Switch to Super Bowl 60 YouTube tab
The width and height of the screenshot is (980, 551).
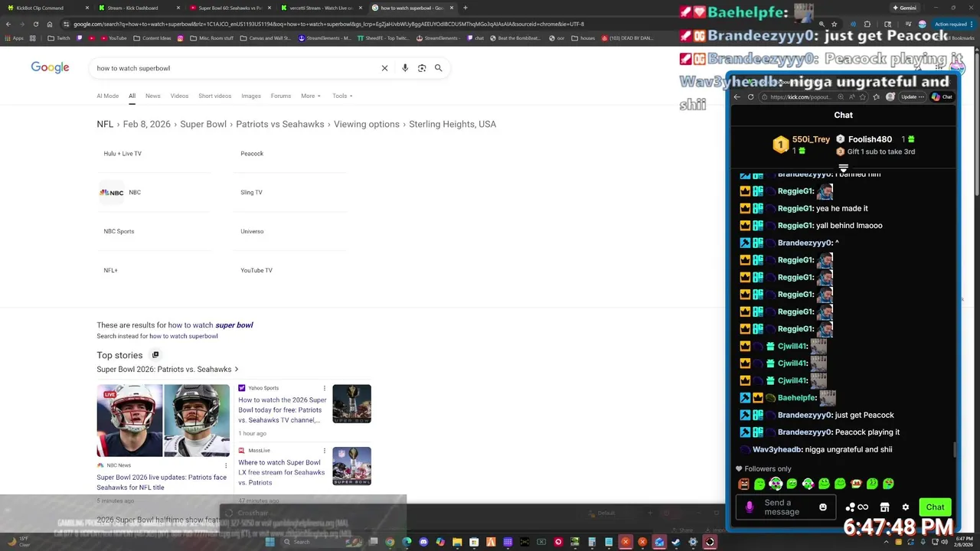(x=230, y=8)
